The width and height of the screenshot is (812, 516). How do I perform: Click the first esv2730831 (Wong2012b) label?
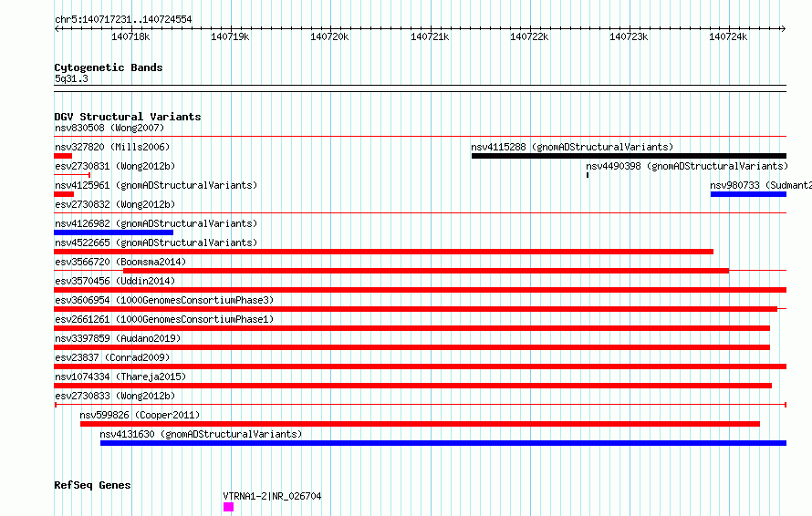(115, 166)
